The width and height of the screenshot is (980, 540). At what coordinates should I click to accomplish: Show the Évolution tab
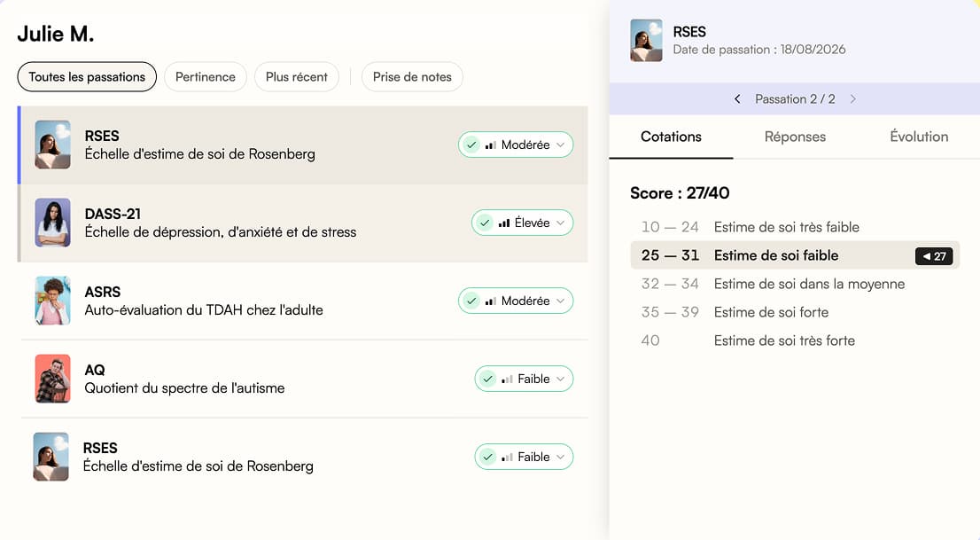pos(919,137)
